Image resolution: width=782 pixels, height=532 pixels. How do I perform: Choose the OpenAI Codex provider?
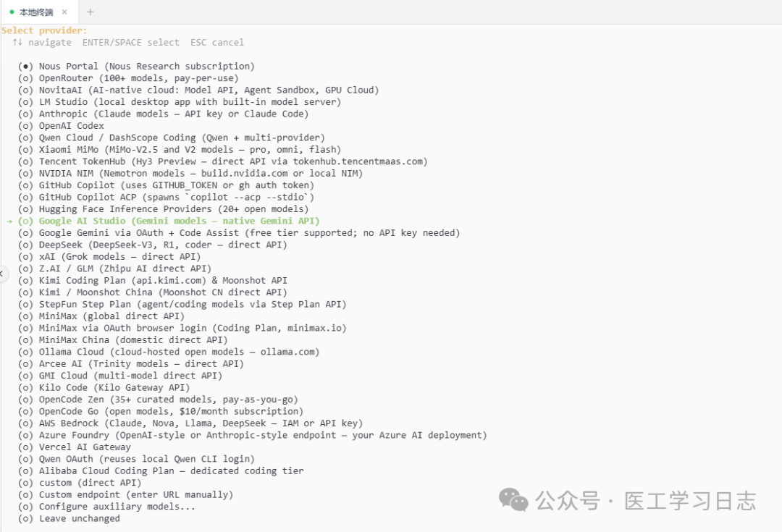61,126
